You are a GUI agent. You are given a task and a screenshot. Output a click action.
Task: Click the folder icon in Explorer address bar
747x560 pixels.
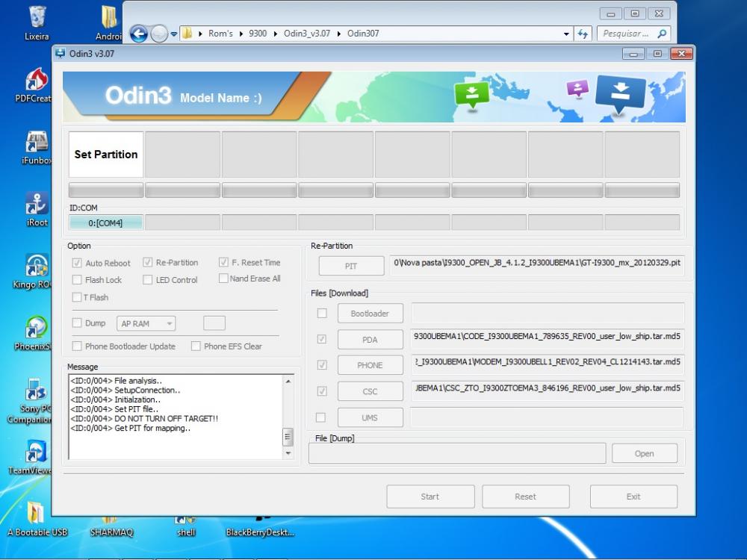tap(187, 34)
